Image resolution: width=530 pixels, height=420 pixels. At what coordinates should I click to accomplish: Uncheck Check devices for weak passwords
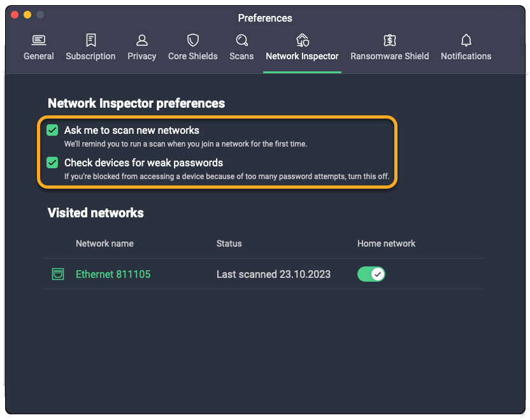(53, 163)
